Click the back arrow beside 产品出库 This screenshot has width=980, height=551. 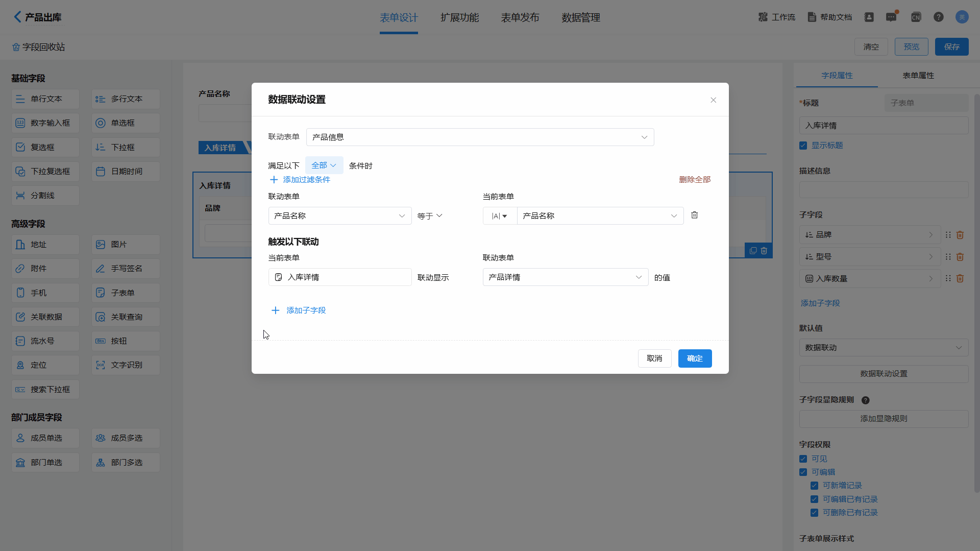point(17,17)
